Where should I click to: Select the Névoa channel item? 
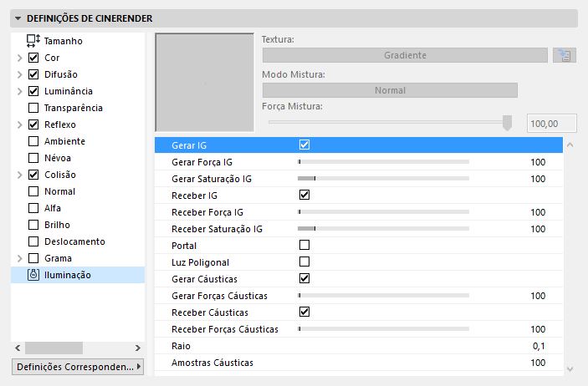pos(58,158)
